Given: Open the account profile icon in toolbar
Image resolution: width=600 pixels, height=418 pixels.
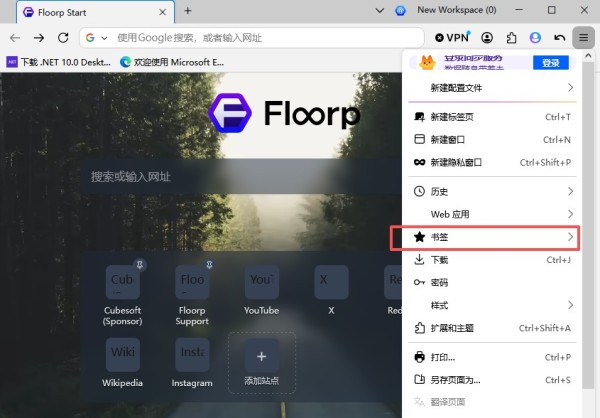Looking at the screenshot, I should [487, 38].
